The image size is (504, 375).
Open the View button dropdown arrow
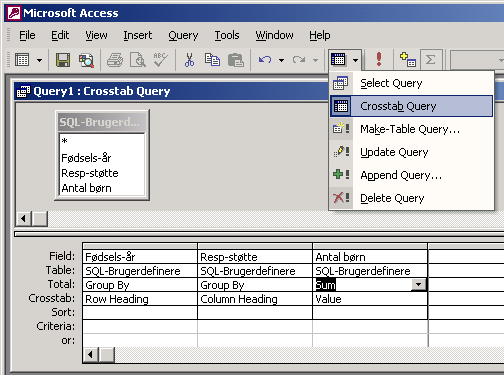point(39,60)
